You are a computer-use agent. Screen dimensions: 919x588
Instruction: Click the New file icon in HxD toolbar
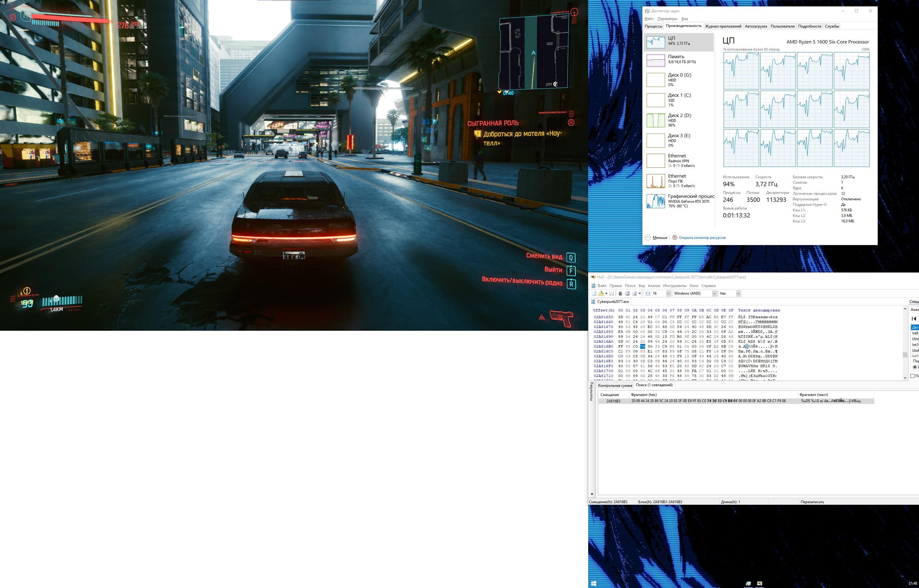pyautogui.click(x=594, y=294)
